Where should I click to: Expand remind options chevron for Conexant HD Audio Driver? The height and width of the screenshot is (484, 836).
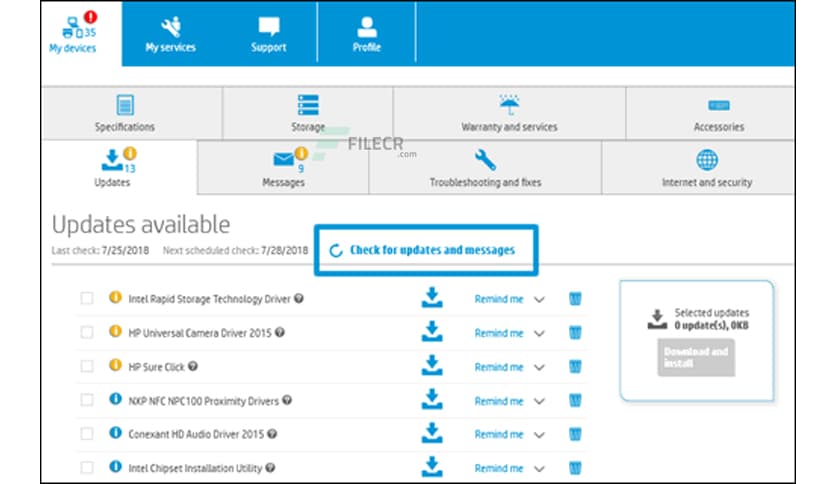click(540, 435)
